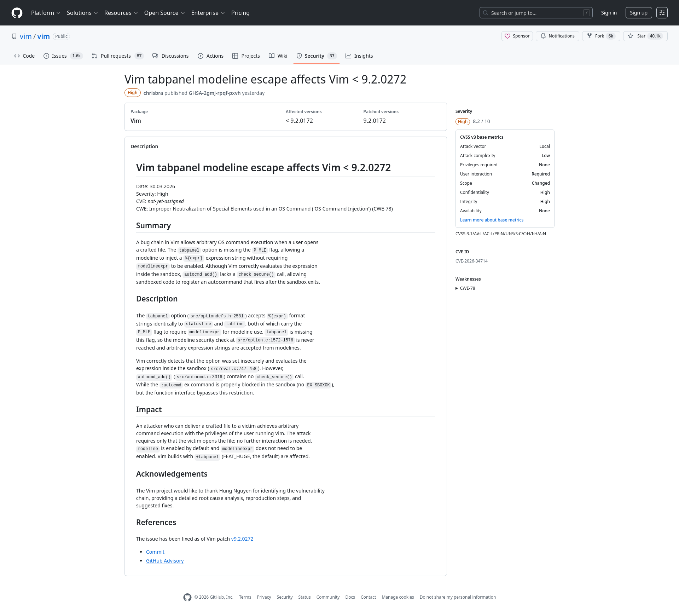Screen dimensions: 679x616
Task: Open the v9.2.0272 patch link
Action: [242, 539]
